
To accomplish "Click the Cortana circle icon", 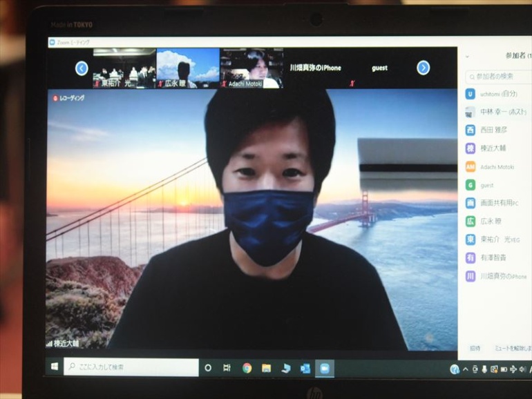I will pos(208,369).
